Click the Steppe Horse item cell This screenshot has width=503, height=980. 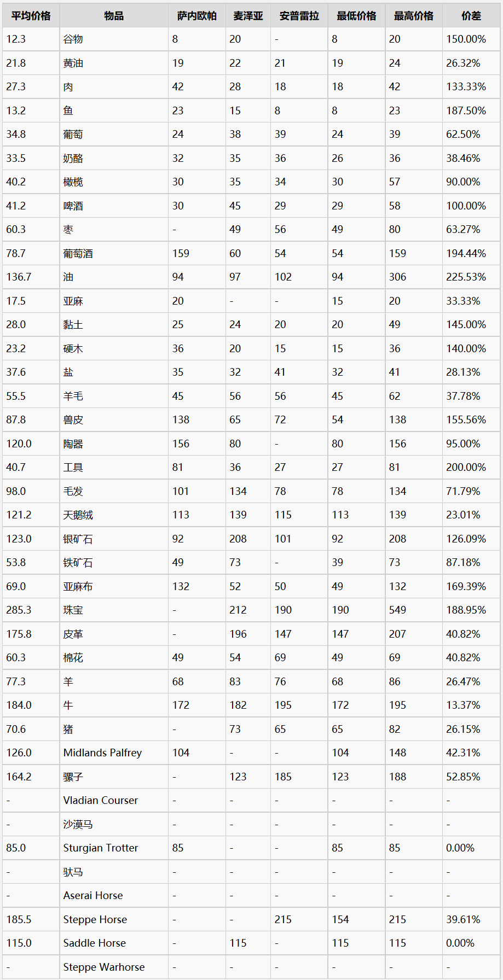pos(114,920)
